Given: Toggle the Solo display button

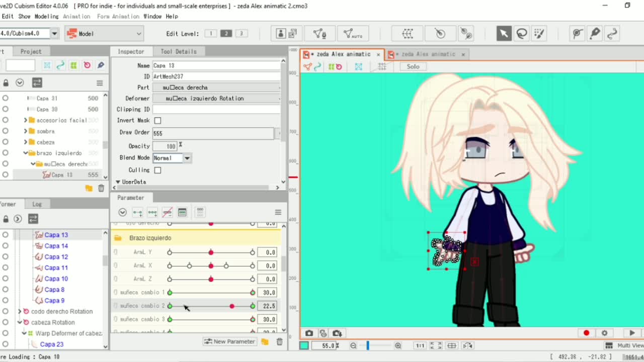Looking at the screenshot, I should click(413, 66).
